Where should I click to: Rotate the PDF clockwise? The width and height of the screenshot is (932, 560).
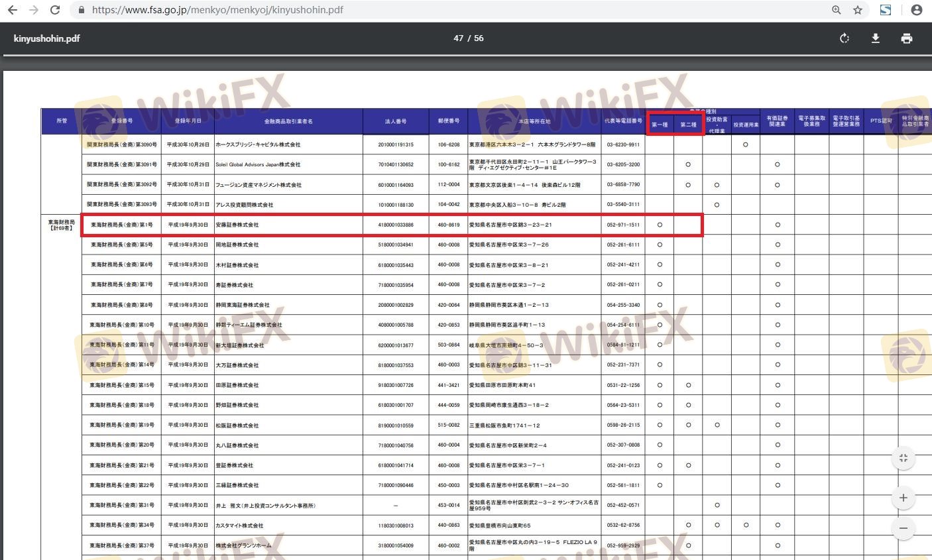844,38
